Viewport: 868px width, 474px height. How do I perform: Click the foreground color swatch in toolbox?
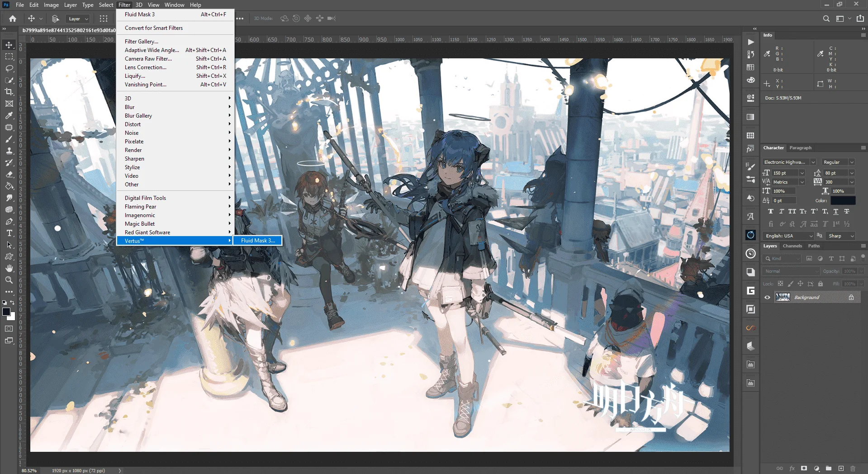(6, 312)
